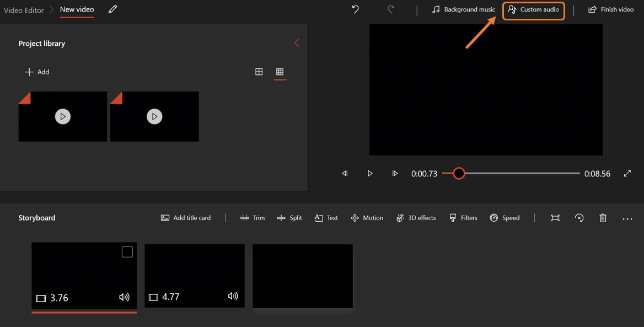
Task: Switch library to small grid view
Action: 280,72
